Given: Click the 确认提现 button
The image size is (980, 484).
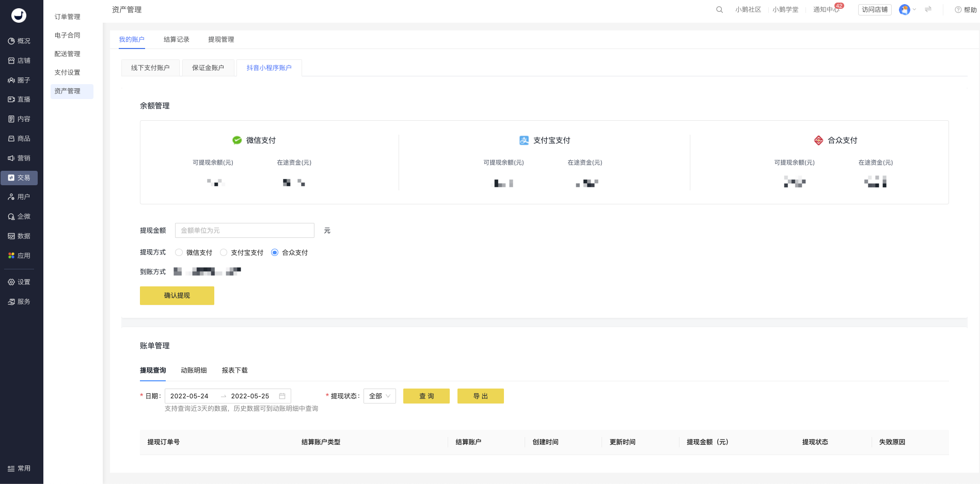Looking at the screenshot, I should pyautogui.click(x=177, y=295).
